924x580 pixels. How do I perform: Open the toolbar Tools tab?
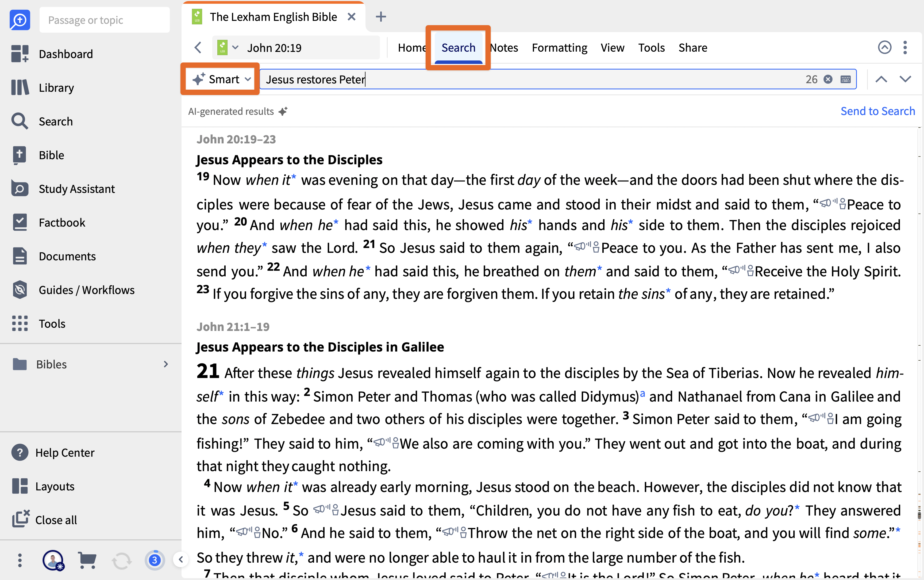tap(651, 48)
